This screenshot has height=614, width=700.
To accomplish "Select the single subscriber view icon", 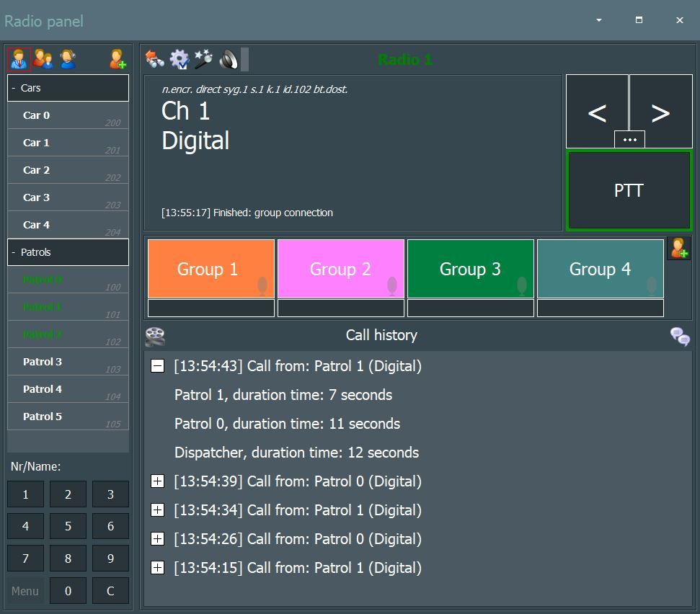I will click(19, 59).
